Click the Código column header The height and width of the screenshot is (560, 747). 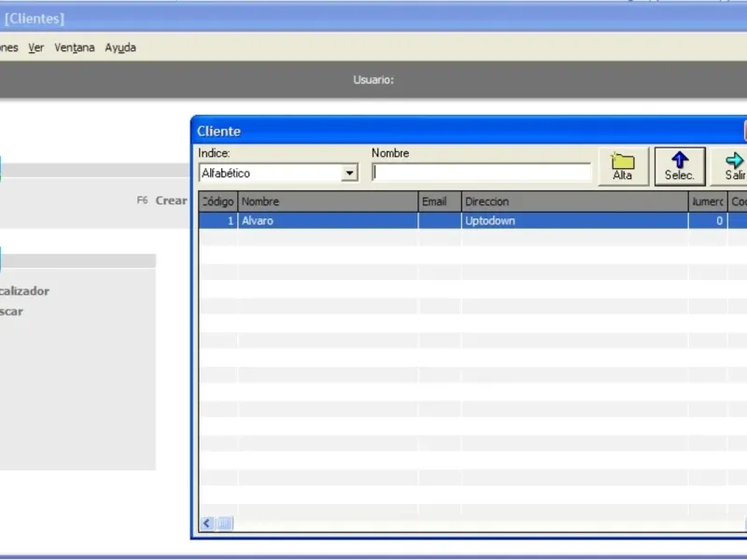click(218, 202)
